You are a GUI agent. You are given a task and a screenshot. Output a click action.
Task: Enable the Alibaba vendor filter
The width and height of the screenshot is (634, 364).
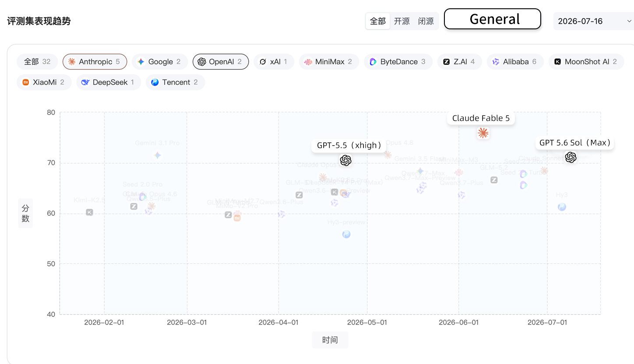[515, 62]
